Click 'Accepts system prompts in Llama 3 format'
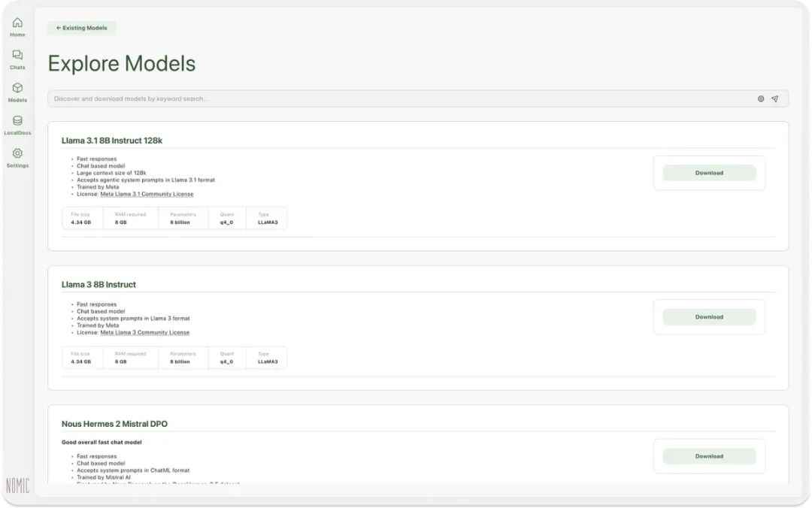The width and height of the screenshot is (812, 508). tap(133, 319)
